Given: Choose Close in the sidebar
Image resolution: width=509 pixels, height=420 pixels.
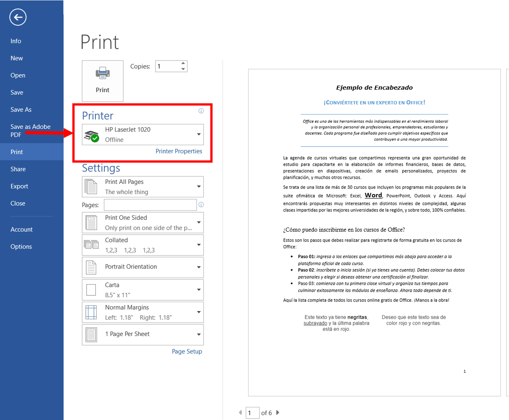Looking at the screenshot, I should click(32, 203).
